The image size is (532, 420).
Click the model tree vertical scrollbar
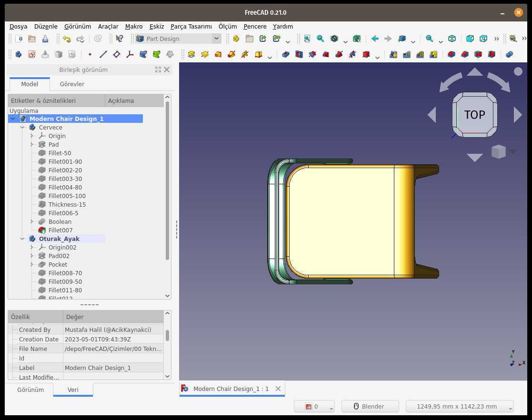[167, 180]
